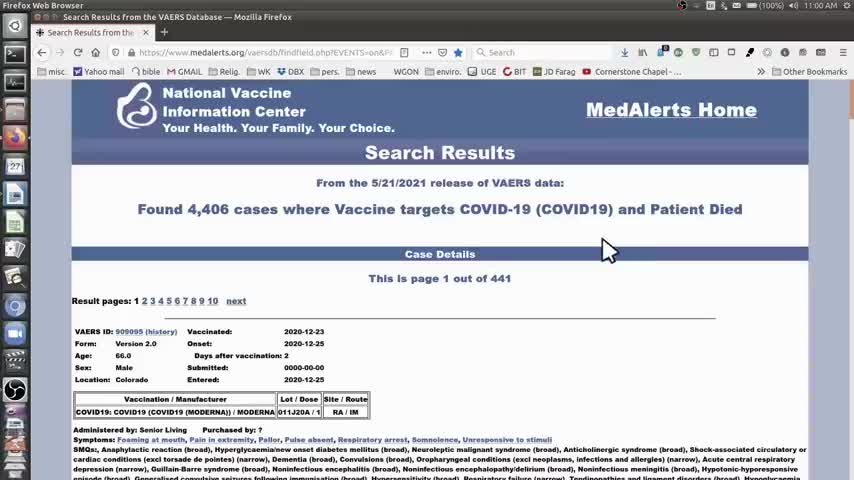Open the DBX bookmark
854x480 pixels.
[x=291, y=71]
